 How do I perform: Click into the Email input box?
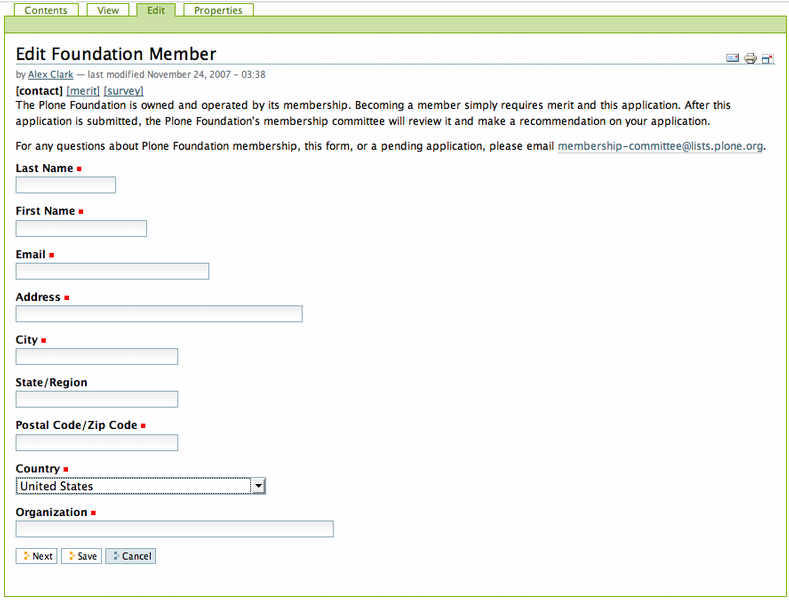click(112, 271)
